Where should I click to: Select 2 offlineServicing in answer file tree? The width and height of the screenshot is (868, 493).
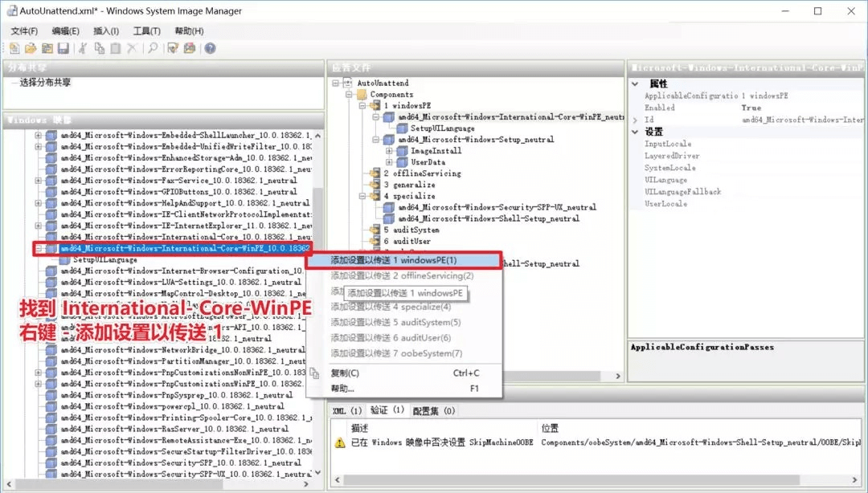click(x=421, y=173)
